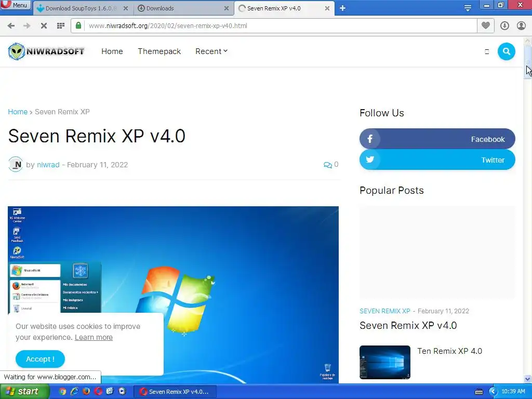
Task: Open the Seven Remix XP v4.0 popular post
Action: (x=408, y=325)
